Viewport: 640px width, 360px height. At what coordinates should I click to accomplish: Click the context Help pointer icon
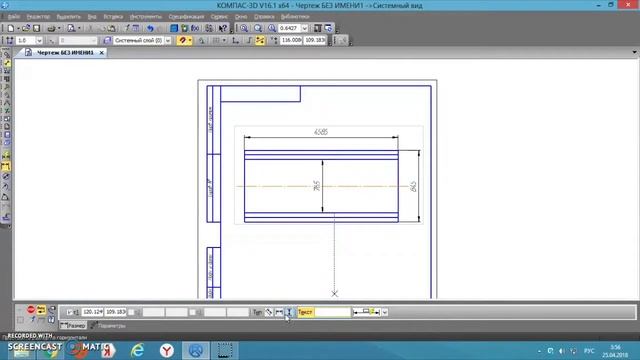(x=222, y=28)
